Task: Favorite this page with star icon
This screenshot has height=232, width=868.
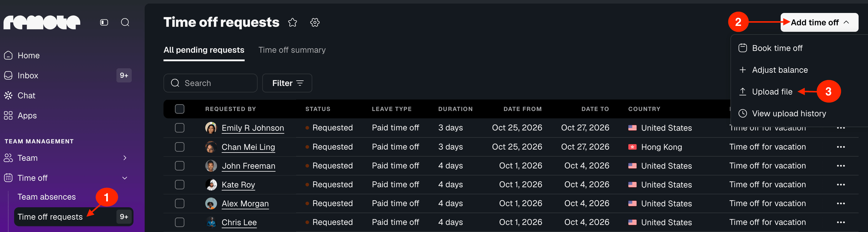Action: point(293,23)
